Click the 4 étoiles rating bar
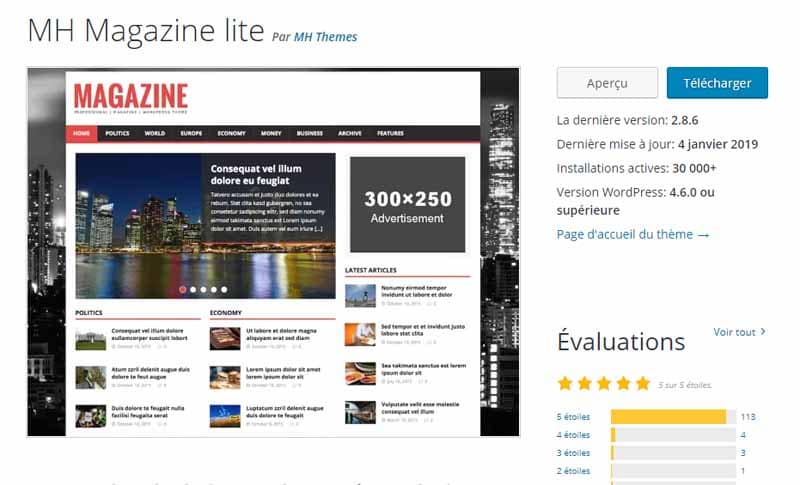 tap(673, 435)
